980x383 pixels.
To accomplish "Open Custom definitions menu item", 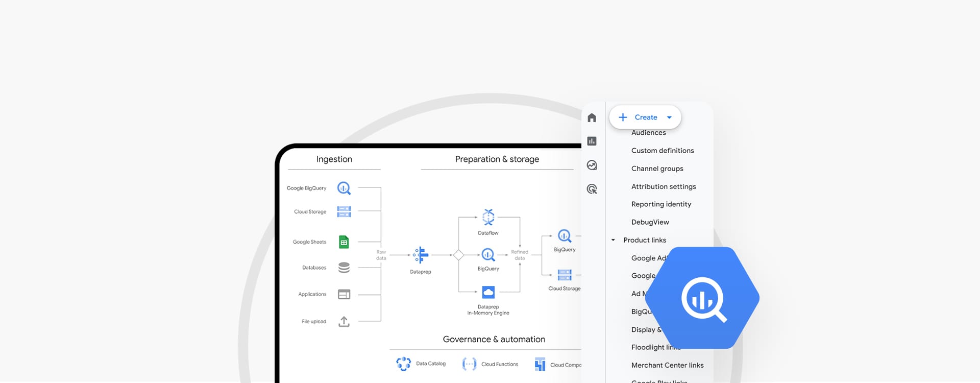I will [662, 151].
